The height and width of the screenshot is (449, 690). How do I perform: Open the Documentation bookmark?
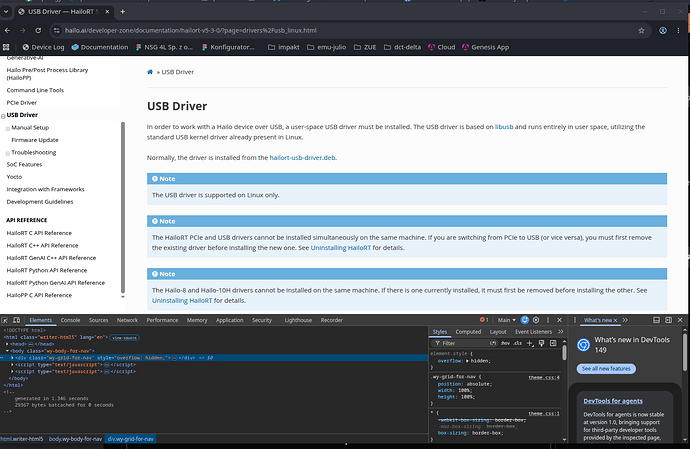click(x=99, y=47)
